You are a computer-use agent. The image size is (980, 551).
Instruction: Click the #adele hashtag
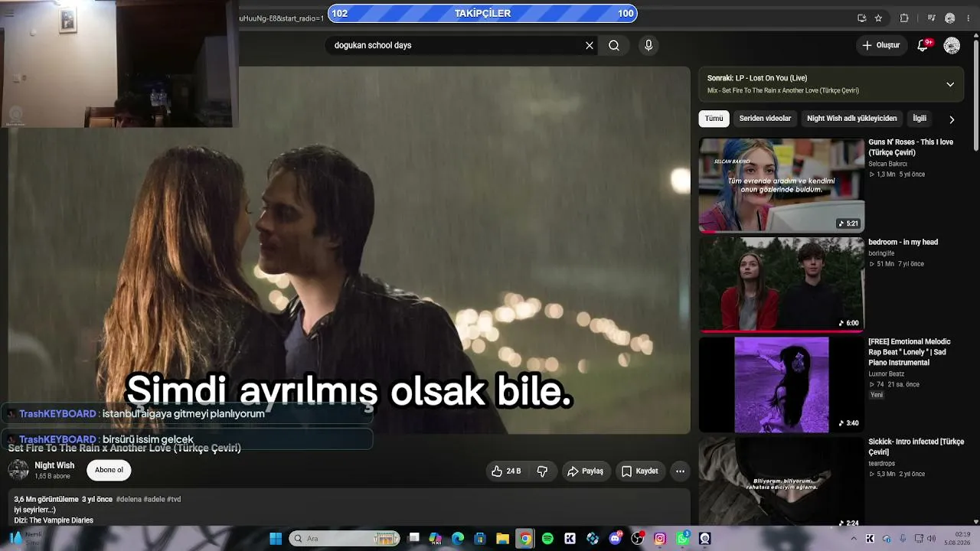pyautogui.click(x=154, y=500)
